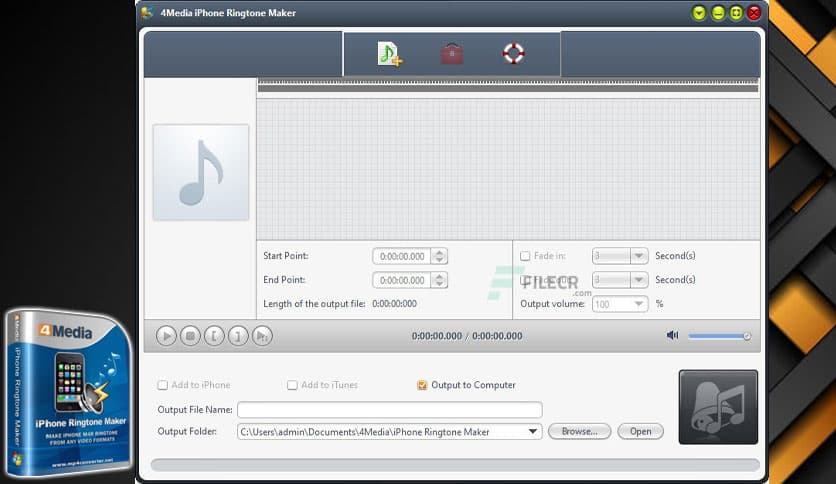Open the red toolbox icon

(x=452, y=54)
